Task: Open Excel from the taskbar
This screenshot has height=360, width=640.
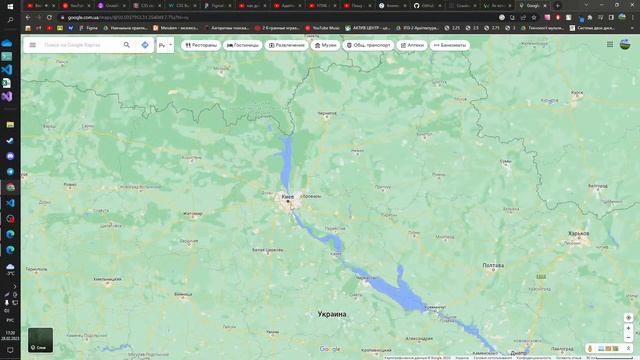Action: (x=7, y=83)
